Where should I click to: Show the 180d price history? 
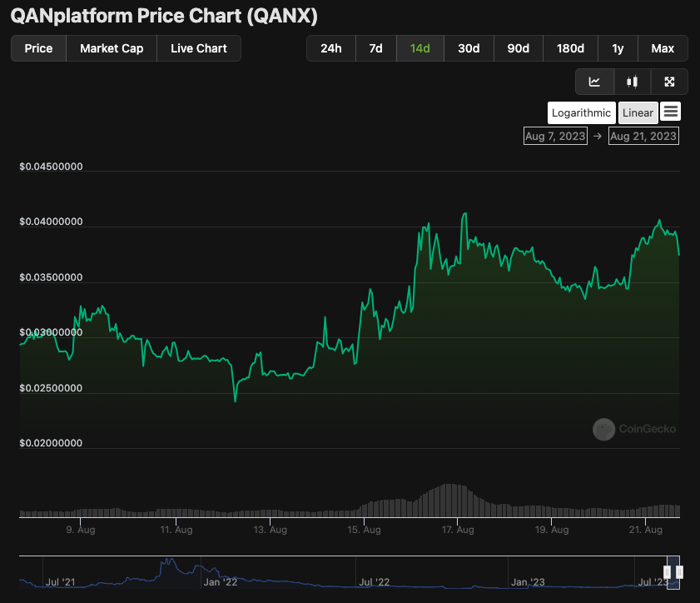pos(570,48)
